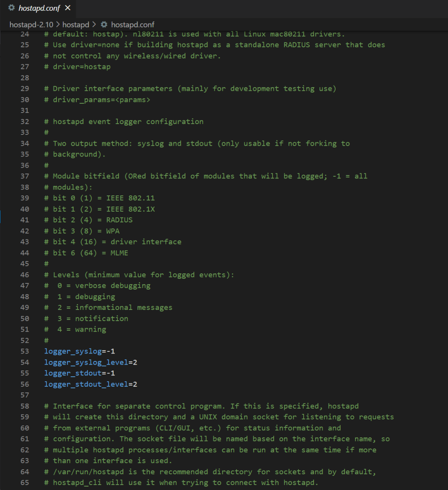448x490 pixels.
Task: Place cursor on the logger_syslog key
Action: 73,351
